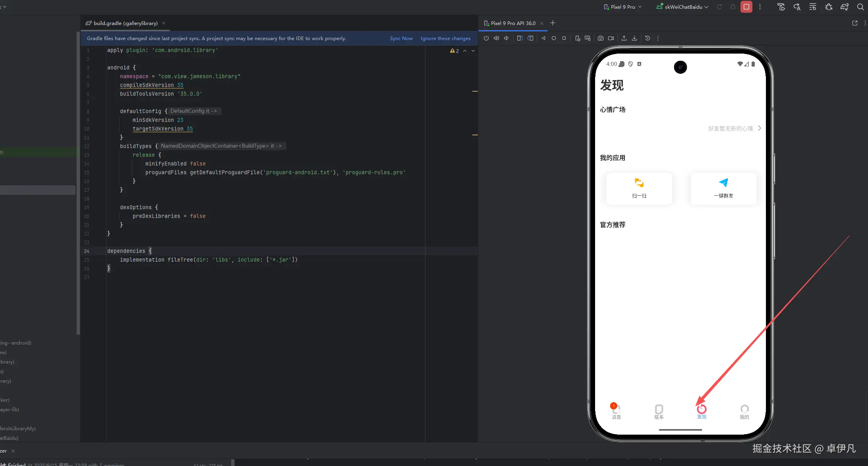Image resolution: width=868 pixels, height=466 pixels.
Task: Raise emulator volume with the volume up icon
Action: (x=496, y=38)
